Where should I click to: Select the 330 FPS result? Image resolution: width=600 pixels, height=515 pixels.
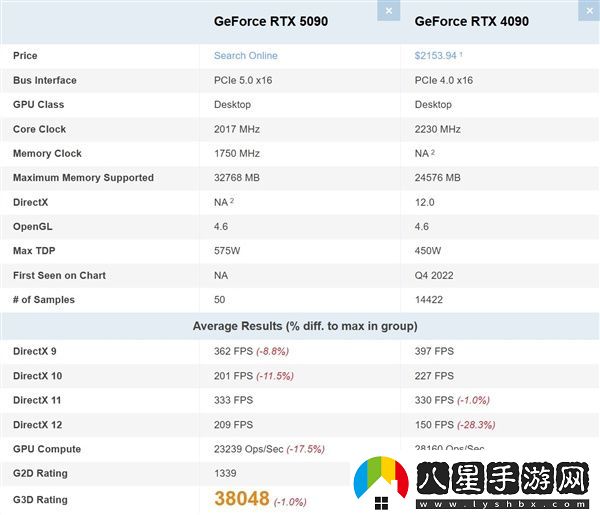point(434,400)
